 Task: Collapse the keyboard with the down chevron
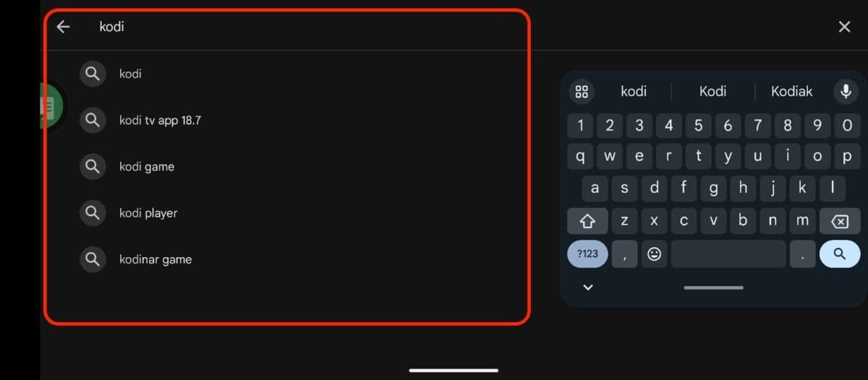click(x=588, y=287)
